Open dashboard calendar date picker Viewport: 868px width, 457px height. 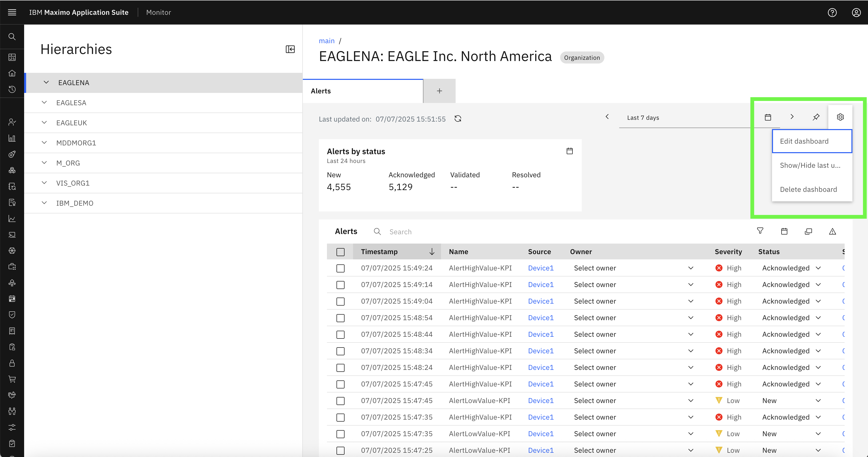click(768, 117)
